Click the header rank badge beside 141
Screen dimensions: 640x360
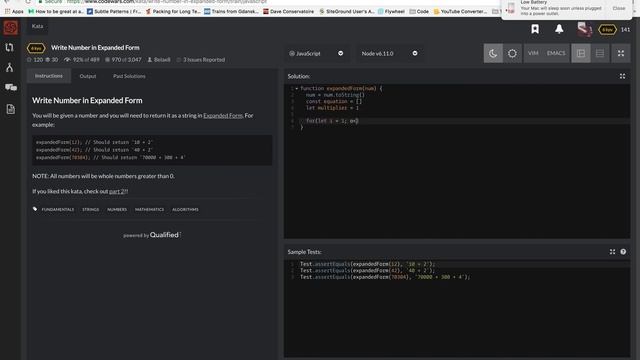pyautogui.click(x=607, y=29)
